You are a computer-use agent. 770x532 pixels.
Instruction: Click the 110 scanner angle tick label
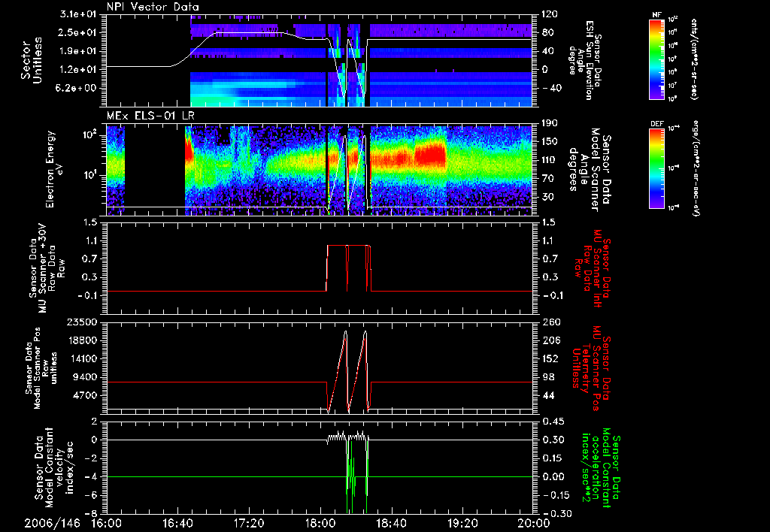549,160
